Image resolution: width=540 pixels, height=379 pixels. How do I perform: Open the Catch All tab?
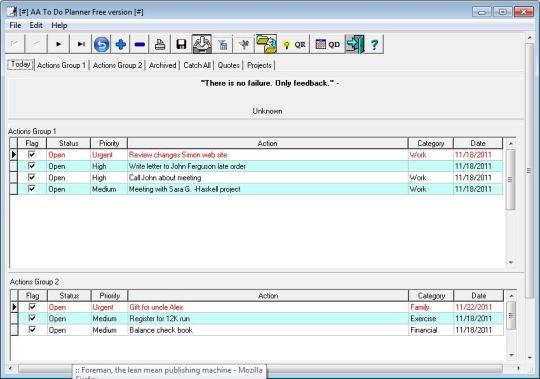197,65
